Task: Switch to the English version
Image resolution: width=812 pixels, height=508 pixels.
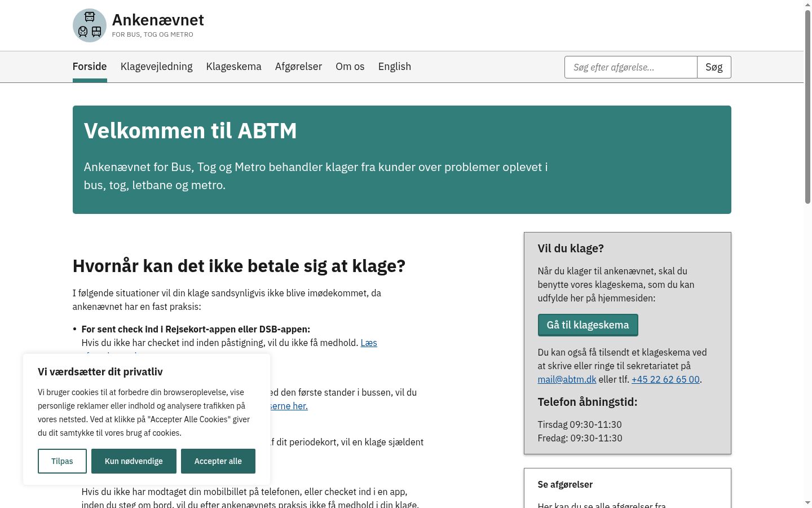Action: tap(395, 67)
